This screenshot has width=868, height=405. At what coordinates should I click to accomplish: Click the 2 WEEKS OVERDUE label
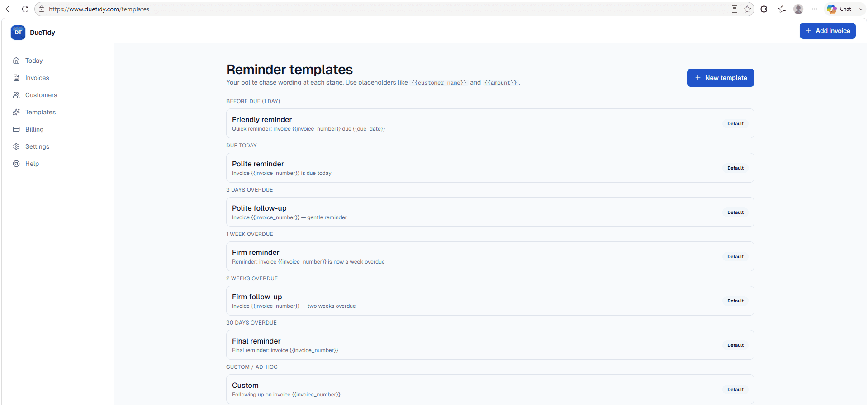pos(252,278)
